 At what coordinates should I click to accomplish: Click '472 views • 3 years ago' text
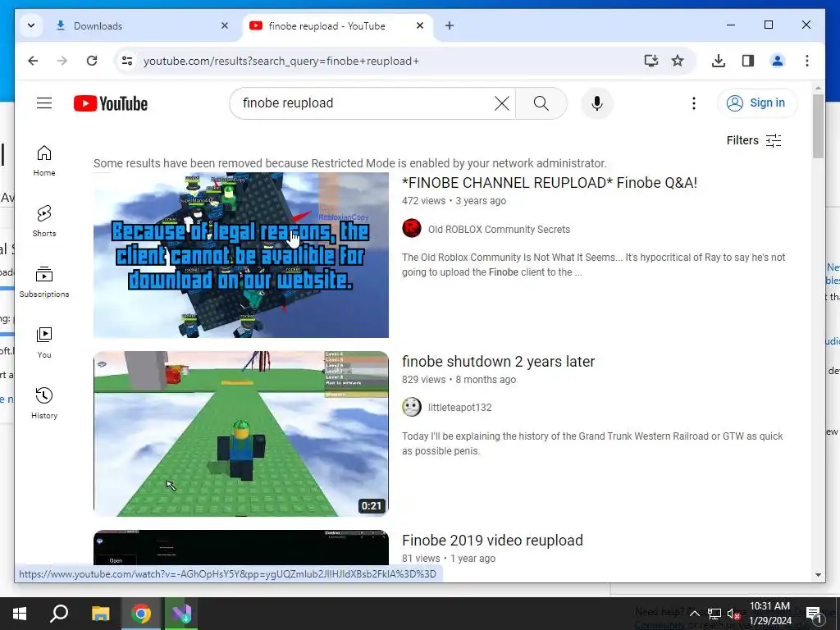coord(454,201)
